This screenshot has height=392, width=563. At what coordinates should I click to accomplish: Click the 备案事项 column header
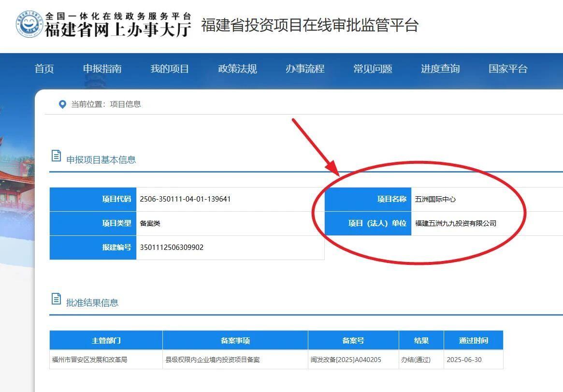pyautogui.click(x=235, y=340)
